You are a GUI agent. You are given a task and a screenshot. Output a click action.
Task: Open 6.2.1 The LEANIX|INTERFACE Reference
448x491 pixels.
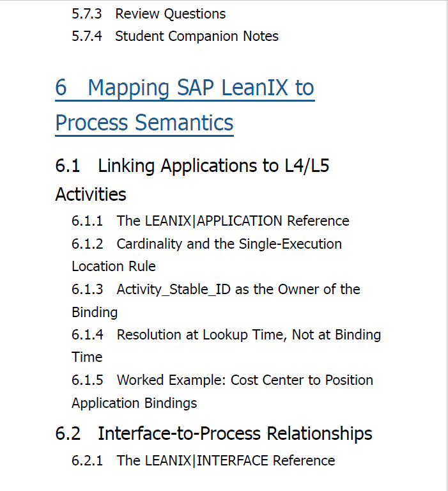click(x=203, y=461)
